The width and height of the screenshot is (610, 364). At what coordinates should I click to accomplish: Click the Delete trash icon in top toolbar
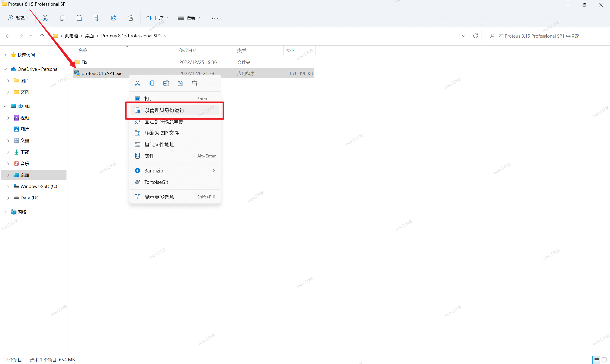pyautogui.click(x=131, y=18)
